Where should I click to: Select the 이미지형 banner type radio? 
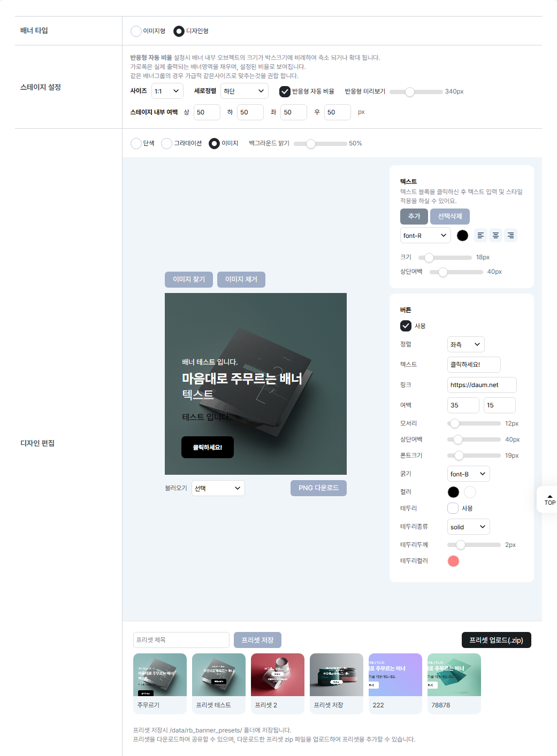(x=136, y=31)
